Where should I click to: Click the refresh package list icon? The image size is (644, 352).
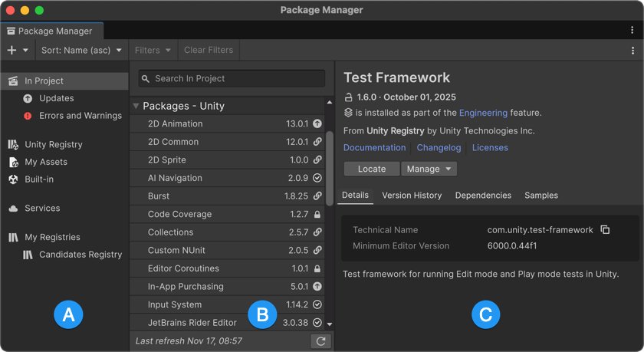coord(320,341)
